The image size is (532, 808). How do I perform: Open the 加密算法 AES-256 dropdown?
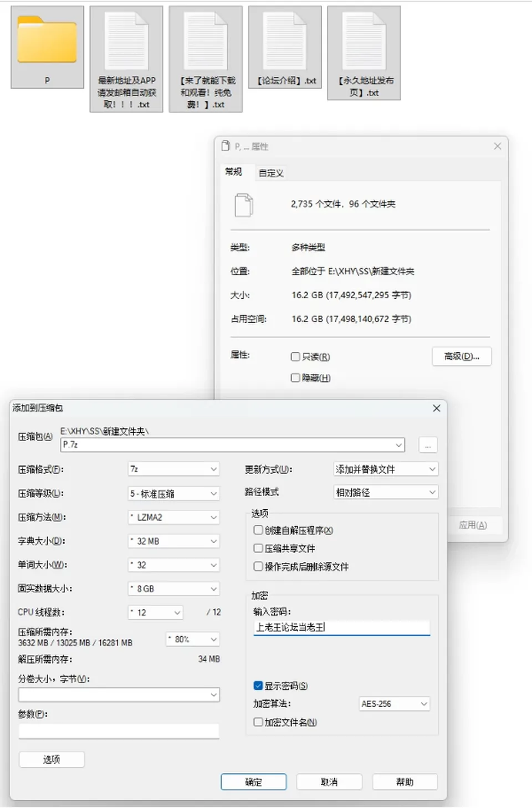tap(395, 704)
